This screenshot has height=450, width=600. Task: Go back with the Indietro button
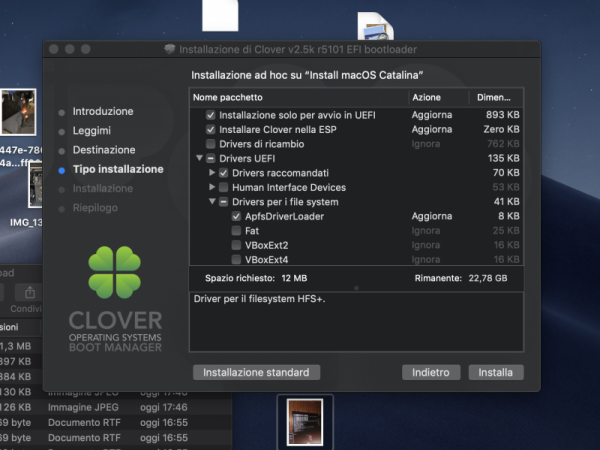(x=431, y=372)
